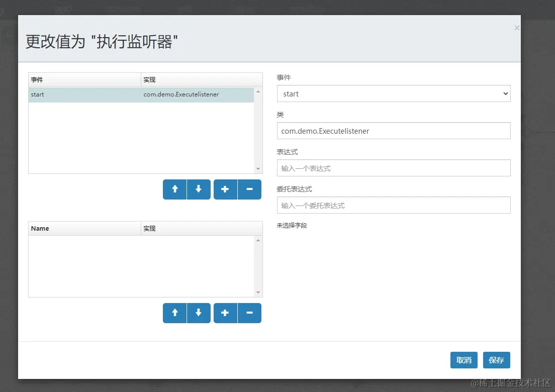Screen dimensions: 555x392
Task: Remove field from the Name table
Action: click(x=249, y=313)
